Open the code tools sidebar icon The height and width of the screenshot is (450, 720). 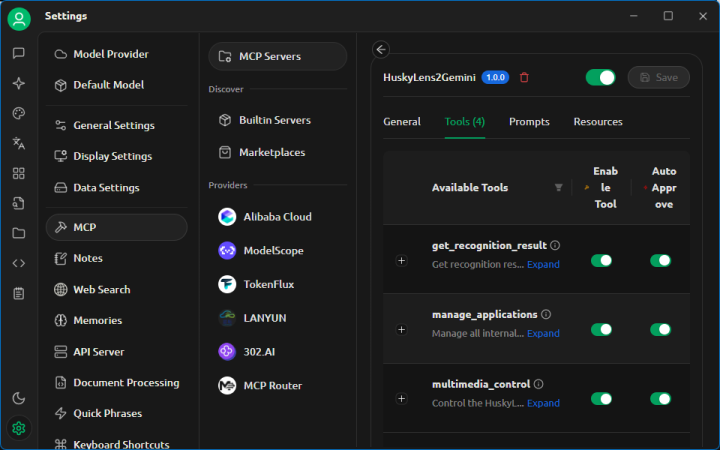tap(18, 263)
